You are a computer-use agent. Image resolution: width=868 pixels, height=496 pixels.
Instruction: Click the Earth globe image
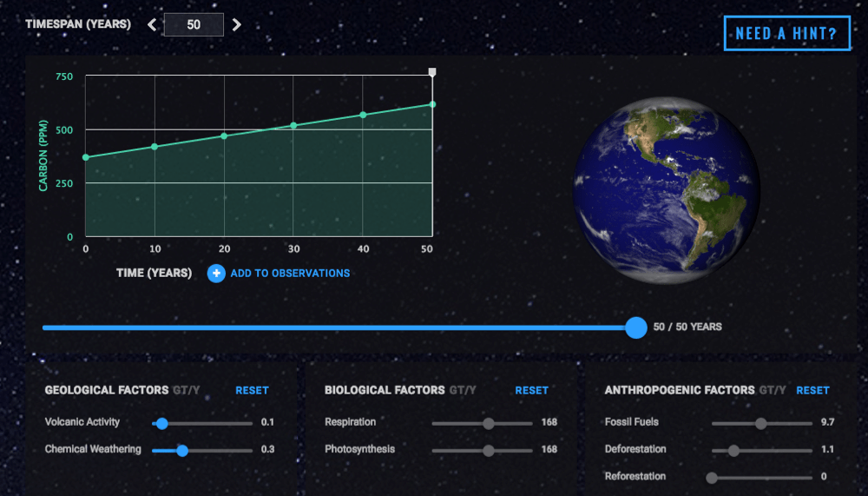click(x=666, y=190)
